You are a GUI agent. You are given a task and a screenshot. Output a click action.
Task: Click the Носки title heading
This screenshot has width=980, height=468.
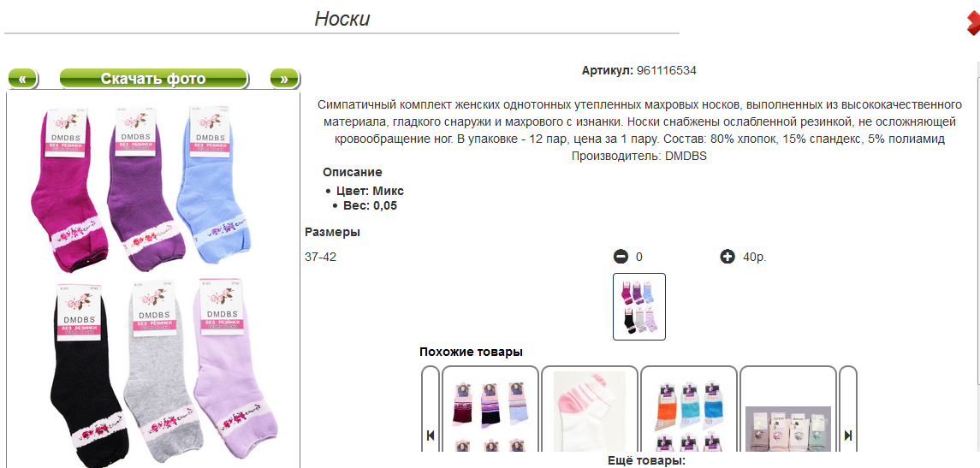342,18
